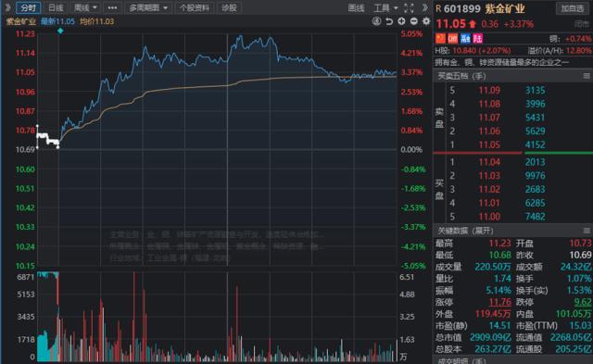Click the 最低 value 10.68
This screenshot has height=364, width=593.
pos(500,255)
